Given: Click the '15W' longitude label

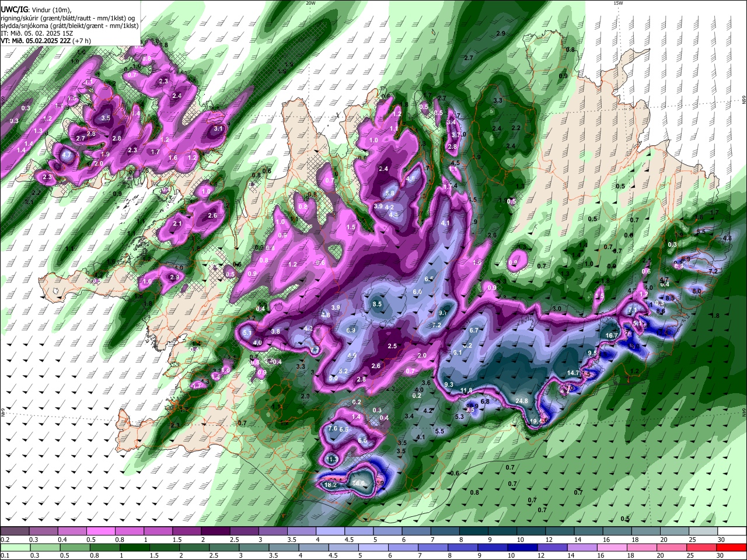Looking at the screenshot, I should coord(618,3).
